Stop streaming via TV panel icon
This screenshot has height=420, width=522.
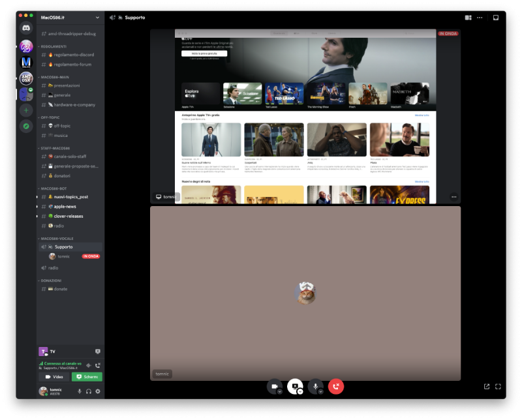click(x=97, y=352)
